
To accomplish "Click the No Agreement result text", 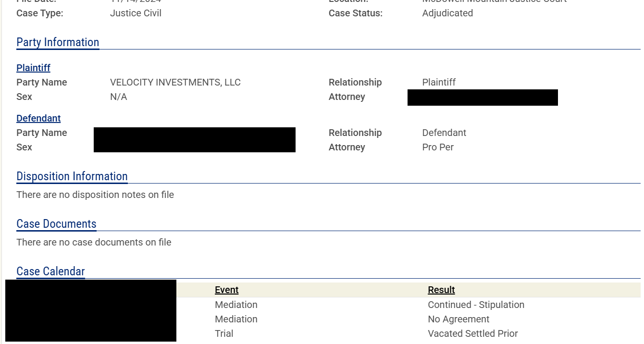I will pyautogui.click(x=458, y=319).
